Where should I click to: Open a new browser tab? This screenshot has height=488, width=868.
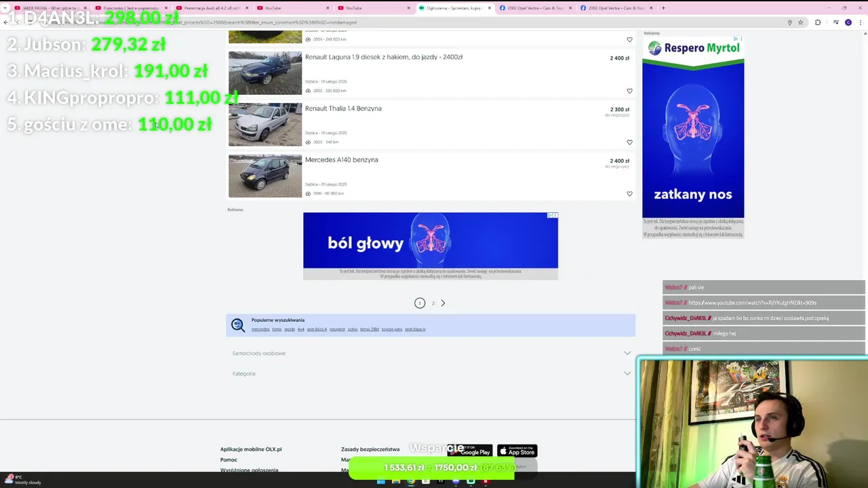tap(663, 8)
